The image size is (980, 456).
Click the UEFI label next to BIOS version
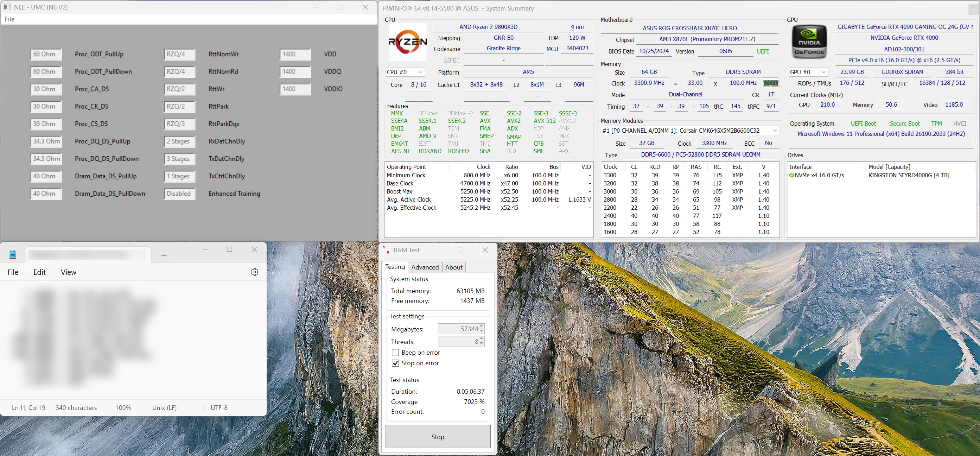[762, 51]
